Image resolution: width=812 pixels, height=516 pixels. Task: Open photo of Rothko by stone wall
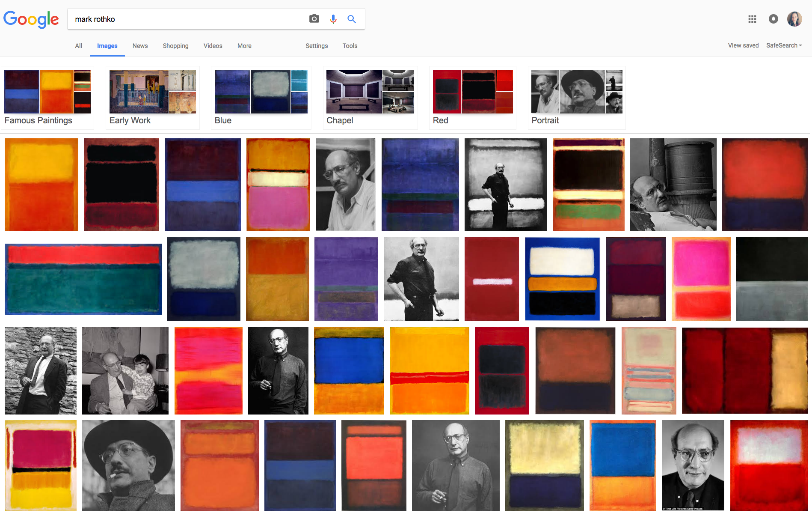pos(41,370)
